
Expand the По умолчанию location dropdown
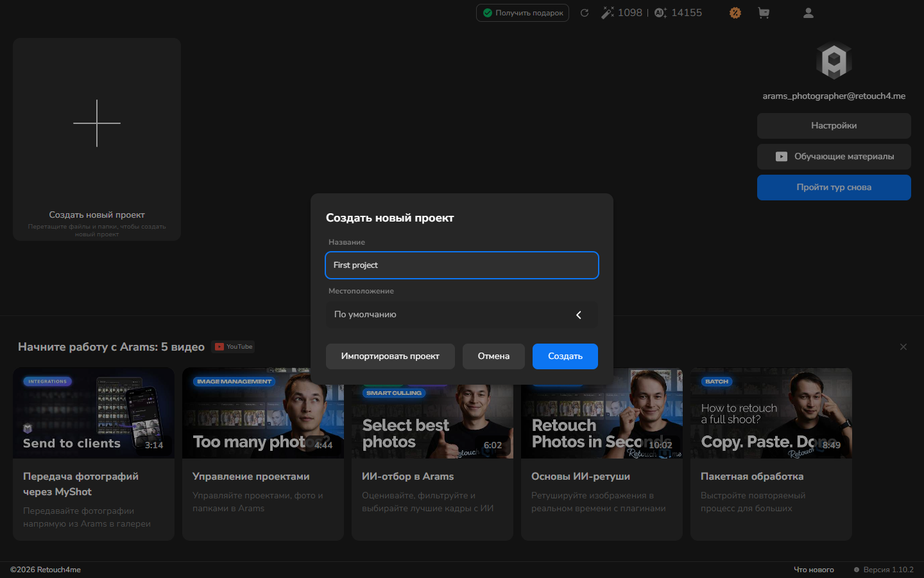(462, 315)
